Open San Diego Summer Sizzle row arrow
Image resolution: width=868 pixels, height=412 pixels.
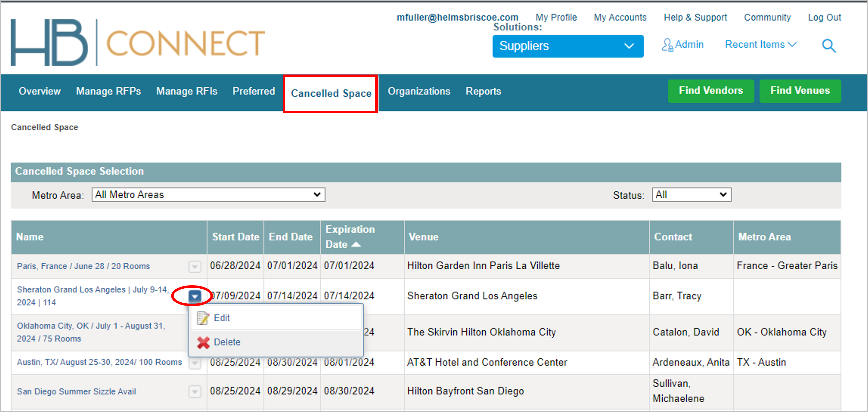[x=195, y=391]
